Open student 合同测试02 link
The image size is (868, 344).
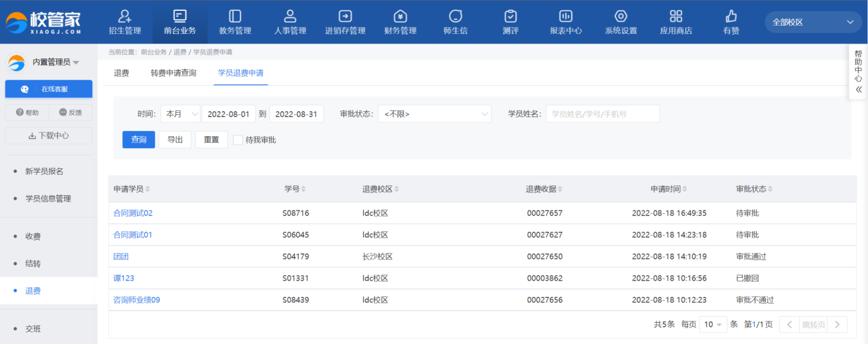[133, 213]
